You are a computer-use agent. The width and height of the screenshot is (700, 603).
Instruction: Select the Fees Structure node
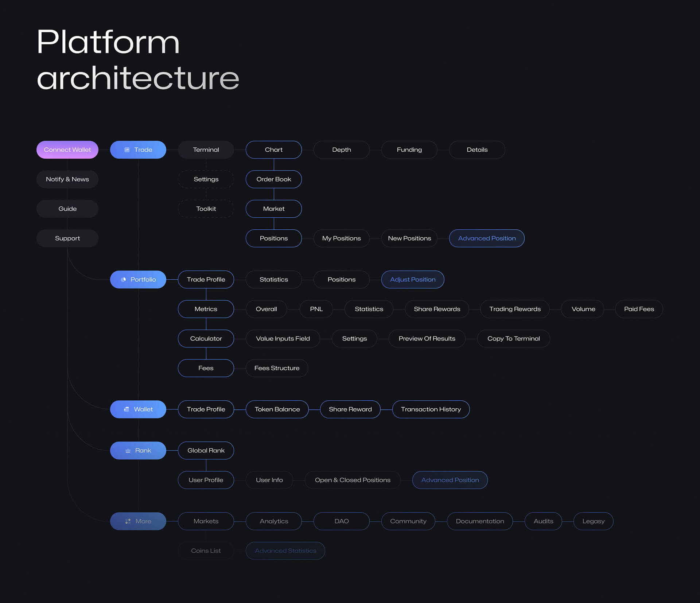(x=277, y=368)
